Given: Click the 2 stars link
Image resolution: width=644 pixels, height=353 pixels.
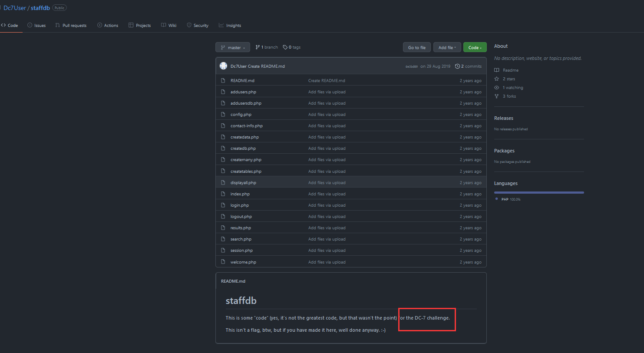Looking at the screenshot, I should coord(505,79).
